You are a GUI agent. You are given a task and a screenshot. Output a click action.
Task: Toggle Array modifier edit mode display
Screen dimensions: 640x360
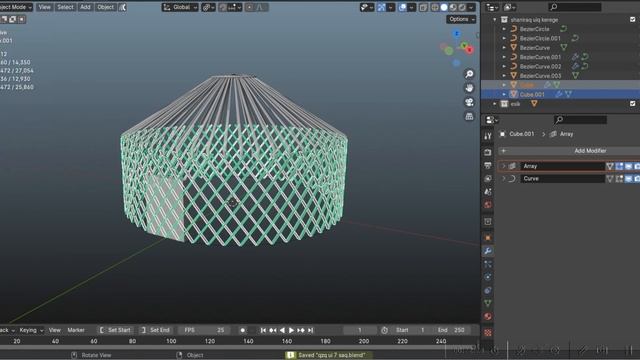click(619, 166)
